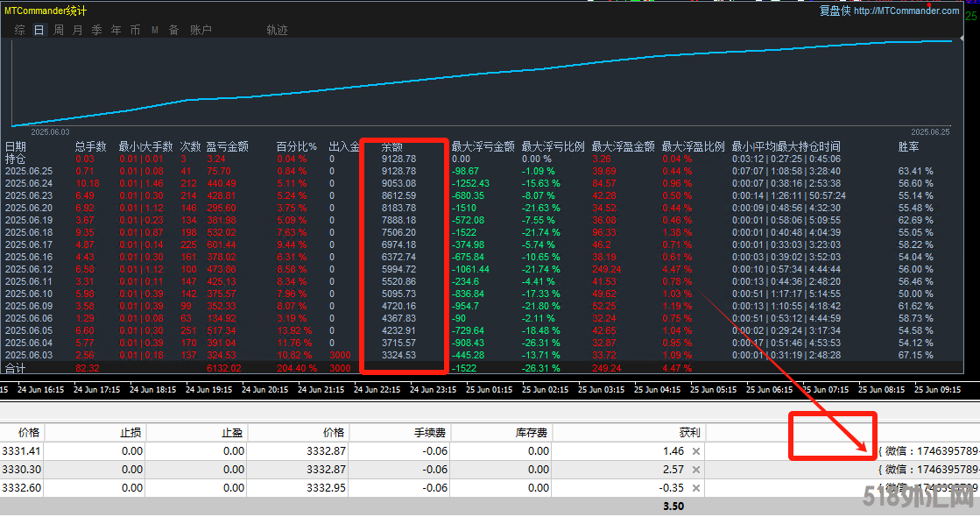Click the 日期 column header in stats
This screenshot has height=517, width=980.
pyautogui.click(x=16, y=147)
